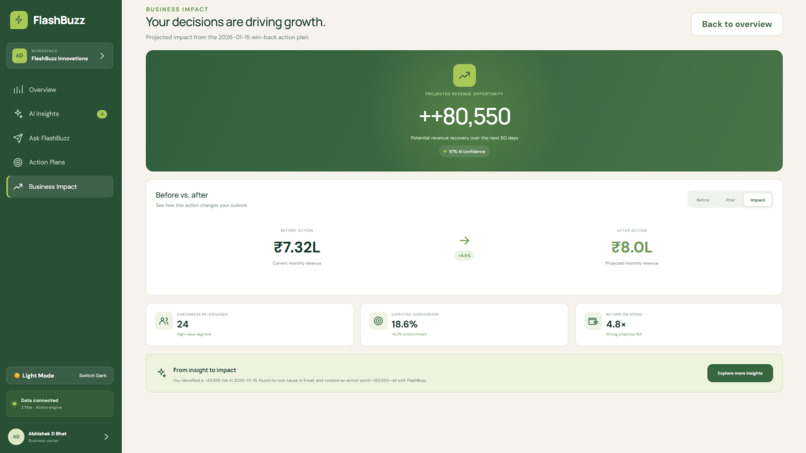Click the 18.6% expected conversion value
The height and width of the screenshot is (453, 806).
(x=404, y=324)
